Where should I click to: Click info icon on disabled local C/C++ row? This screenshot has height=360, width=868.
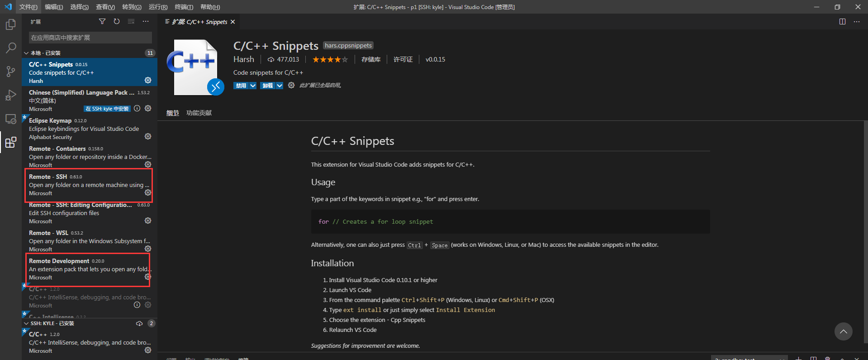(137, 305)
